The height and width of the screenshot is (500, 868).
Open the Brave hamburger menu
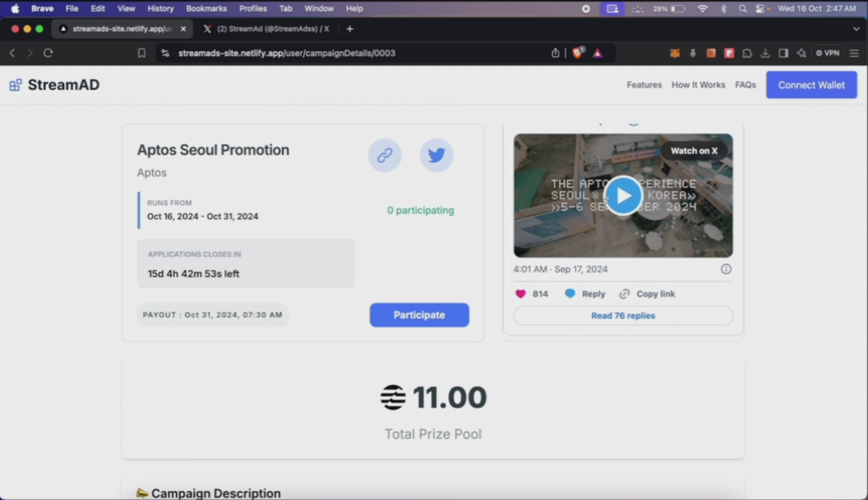[x=853, y=53]
